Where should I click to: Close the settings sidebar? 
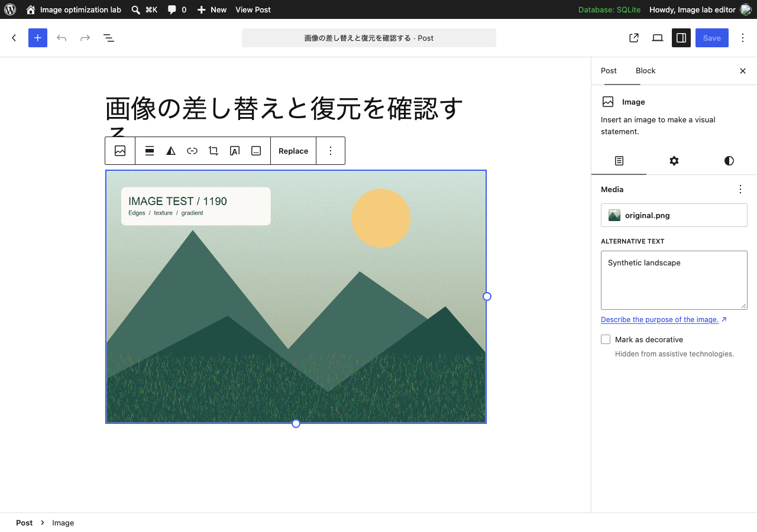pos(743,71)
